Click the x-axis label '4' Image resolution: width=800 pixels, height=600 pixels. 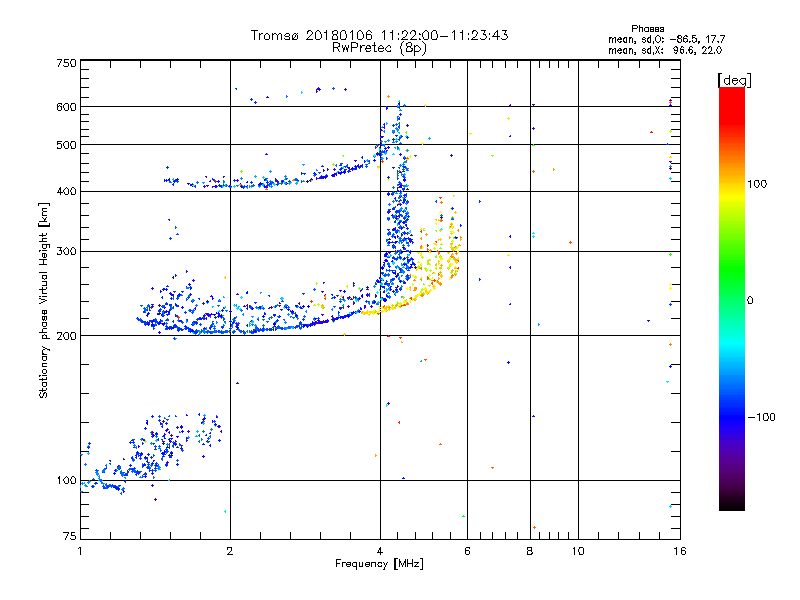[380, 551]
